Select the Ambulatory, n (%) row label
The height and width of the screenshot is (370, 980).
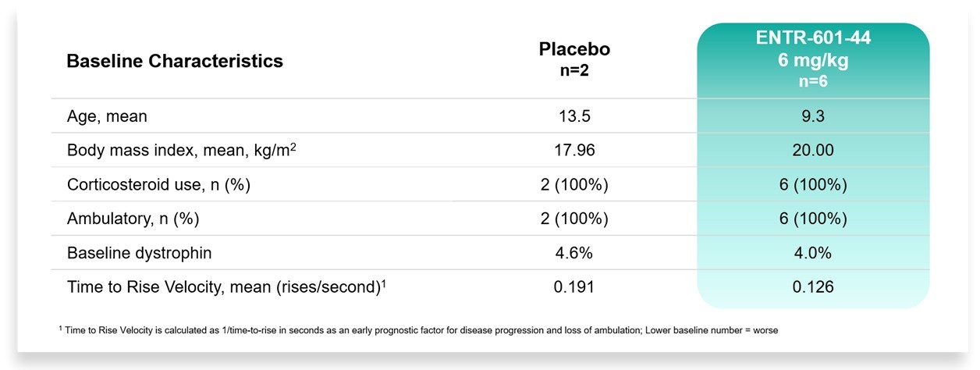(x=133, y=219)
